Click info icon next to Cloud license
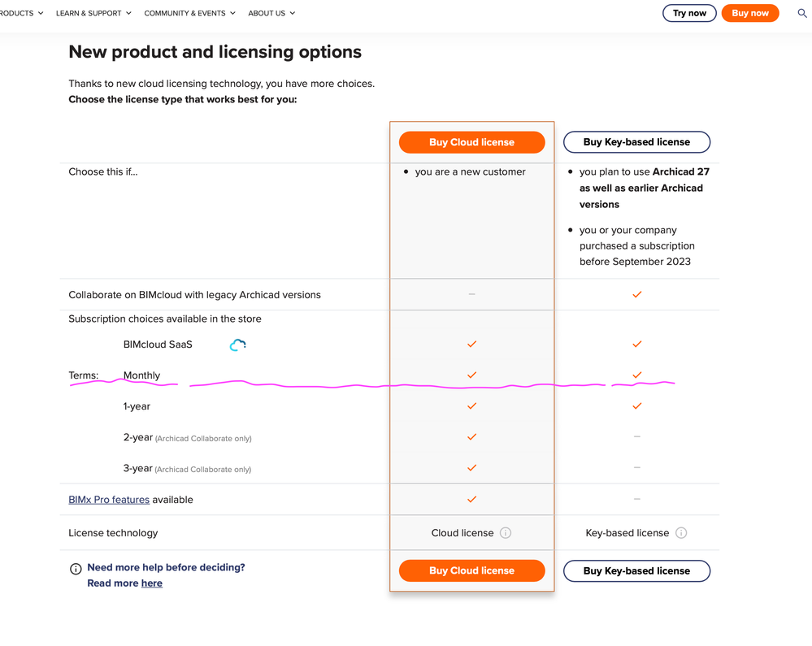Screen dimensions: 812x646 [506, 533]
